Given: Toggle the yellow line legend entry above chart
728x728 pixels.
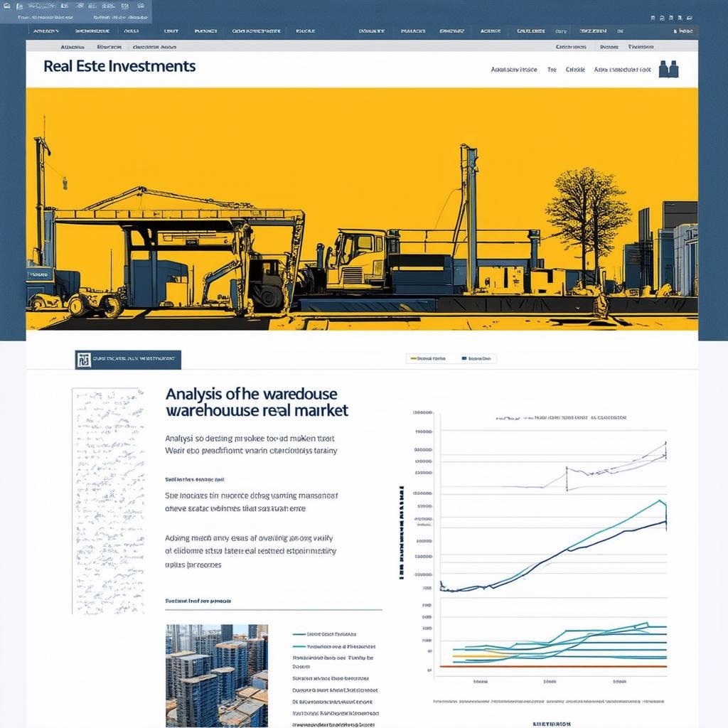Looking at the screenshot, I should coord(427,358).
